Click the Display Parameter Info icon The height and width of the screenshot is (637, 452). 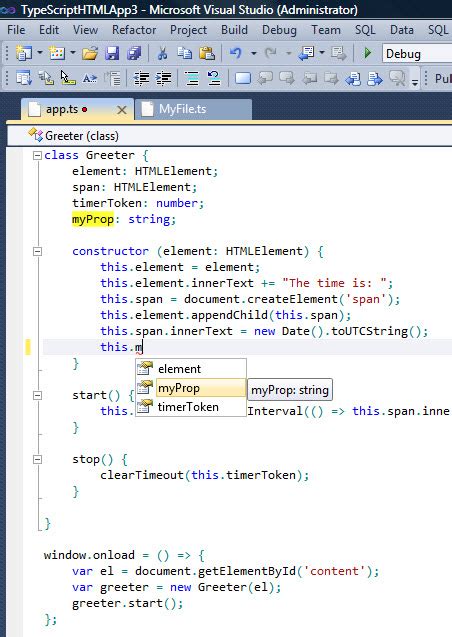[46, 78]
